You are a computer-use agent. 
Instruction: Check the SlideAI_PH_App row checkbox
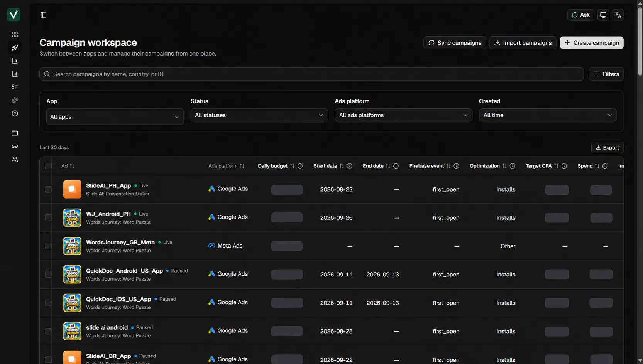click(48, 189)
